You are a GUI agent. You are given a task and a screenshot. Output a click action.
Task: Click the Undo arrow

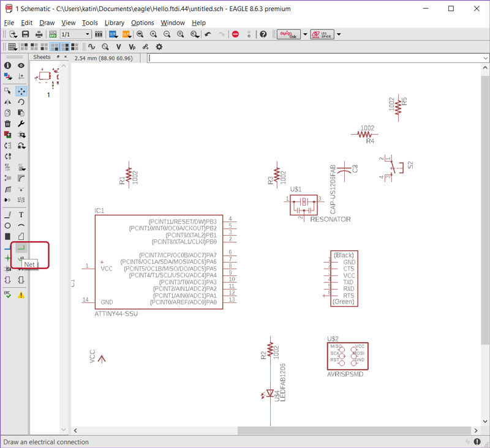(208, 34)
